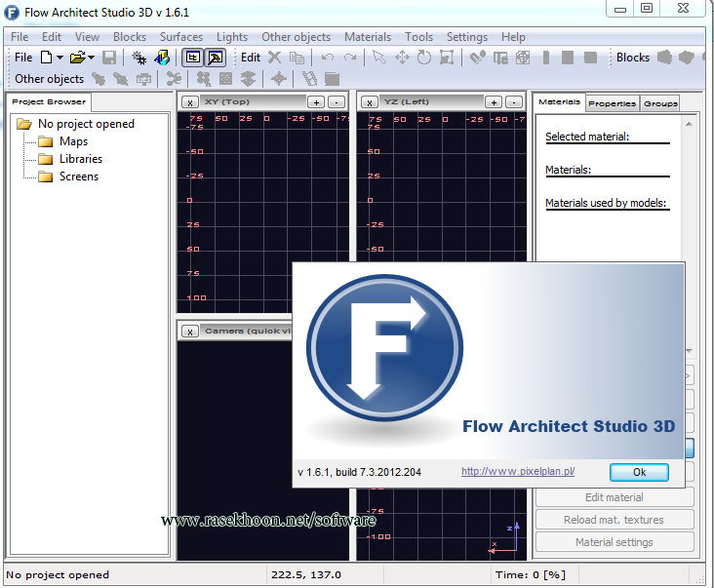Open the pixelplan.pl website link
This screenshot has width=714, height=588.
point(518,472)
